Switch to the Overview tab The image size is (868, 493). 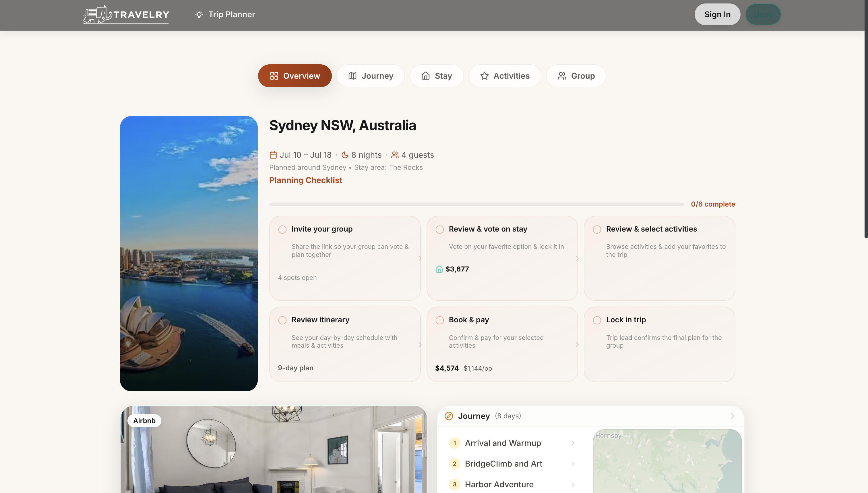[294, 76]
